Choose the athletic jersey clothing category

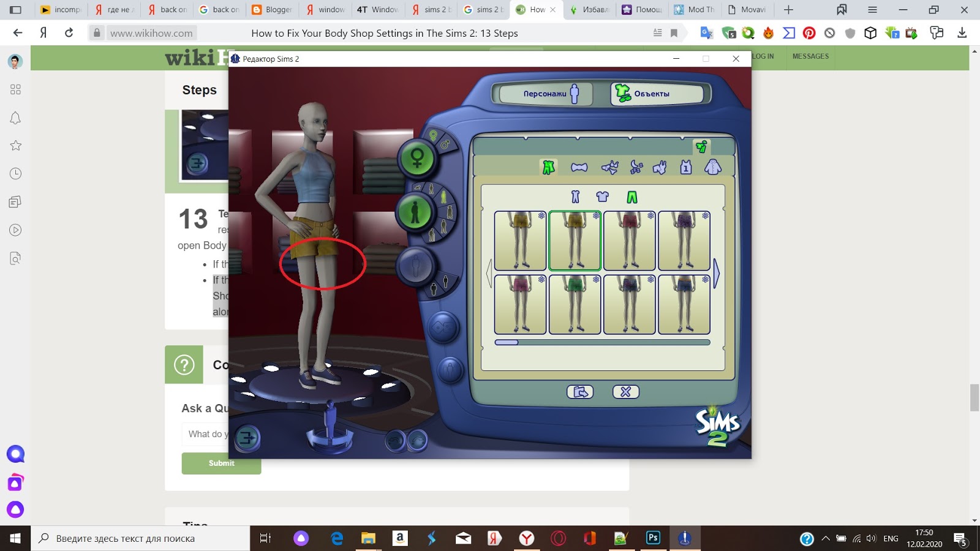click(x=686, y=167)
